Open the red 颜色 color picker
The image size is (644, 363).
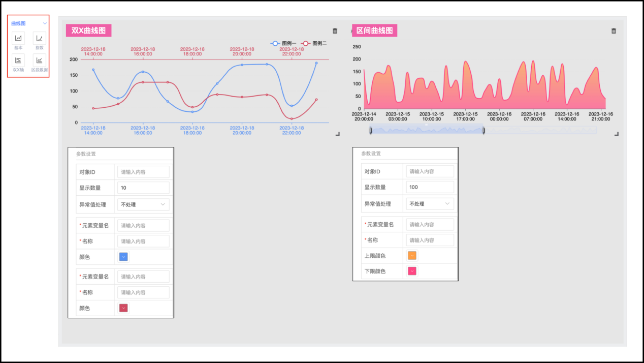(x=123, y=308)
